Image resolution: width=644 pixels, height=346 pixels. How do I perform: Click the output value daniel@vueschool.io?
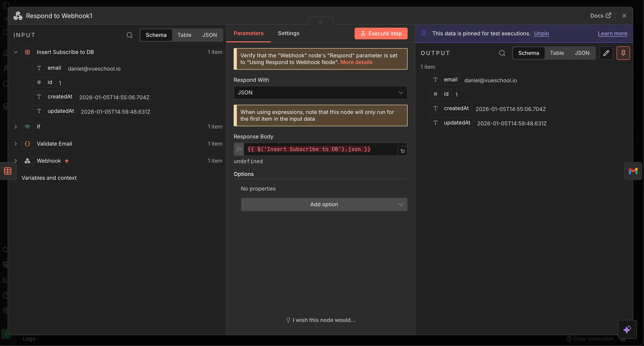tap(491, 80)
